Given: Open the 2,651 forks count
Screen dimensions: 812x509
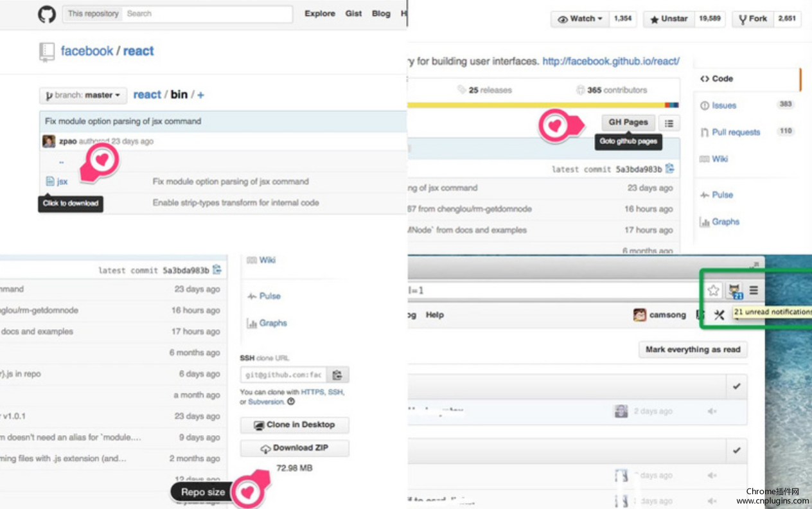Looking at the screenshot, I should (x=787, y=19).
